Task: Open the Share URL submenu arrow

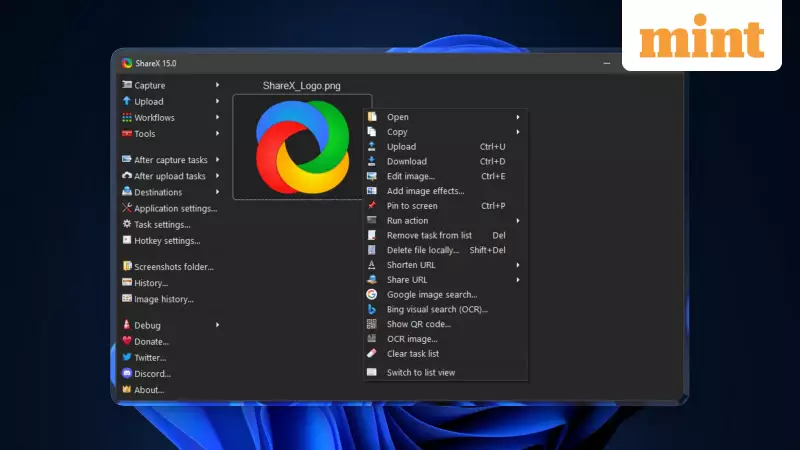Action: click(518, 280)
